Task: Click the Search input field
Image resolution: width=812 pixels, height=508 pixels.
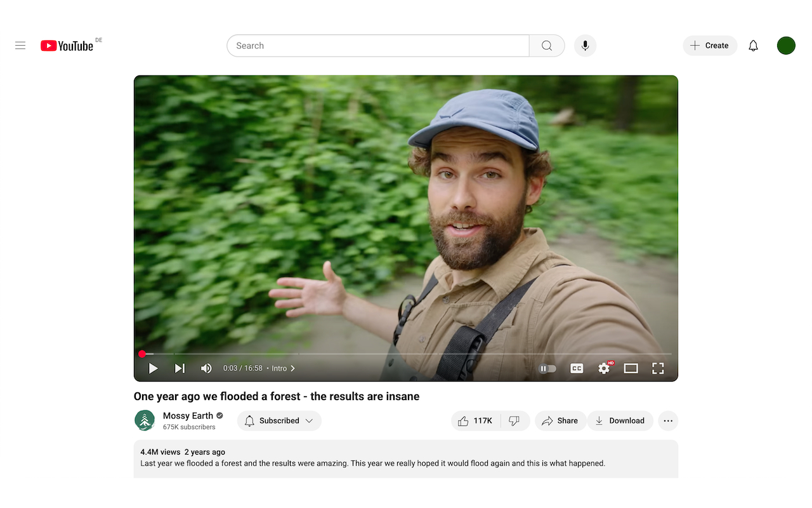Action: [x=378, y=46]
